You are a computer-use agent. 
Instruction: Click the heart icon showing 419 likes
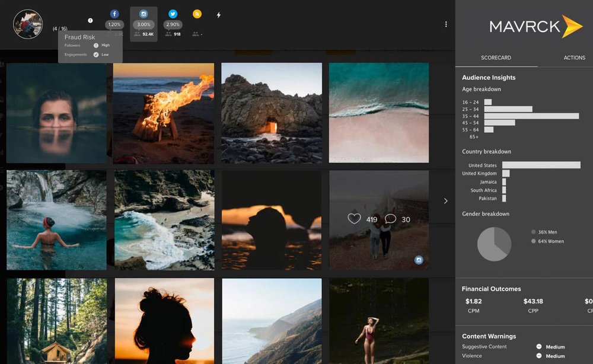click(x=354, y=218)
